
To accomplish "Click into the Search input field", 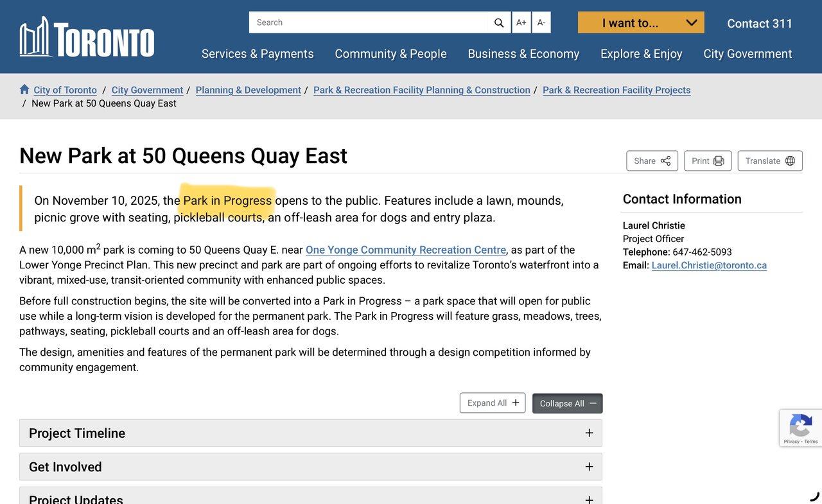I will (369, 22).
